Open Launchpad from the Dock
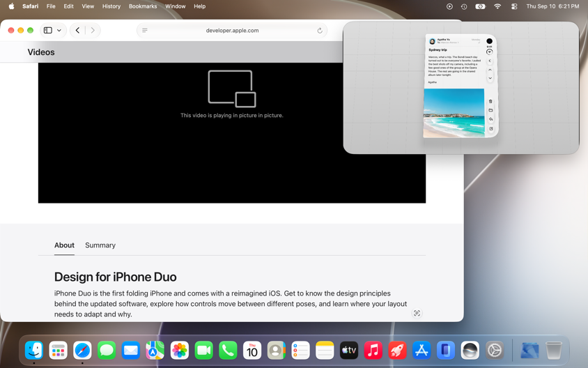This screenshot has height=368, width=588. click(x=58, y=351)
